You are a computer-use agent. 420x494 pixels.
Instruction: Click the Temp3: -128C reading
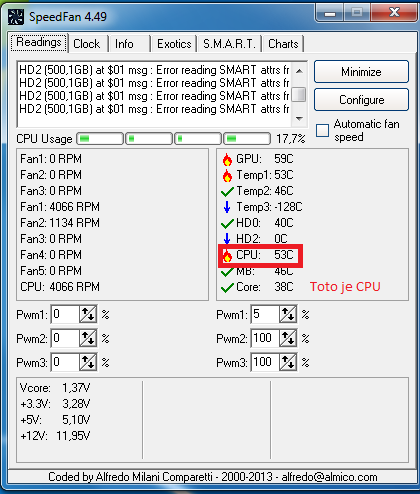tap(269, 207)
